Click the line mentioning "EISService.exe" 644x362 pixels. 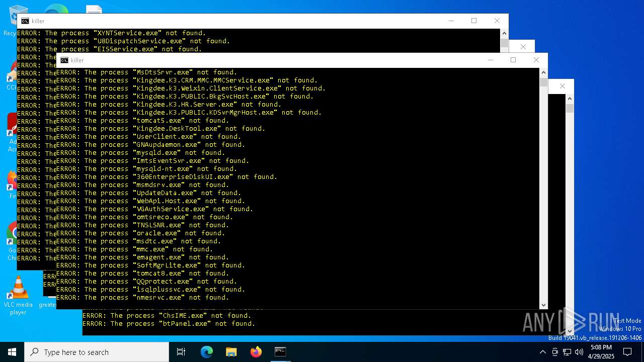(109, 49)
